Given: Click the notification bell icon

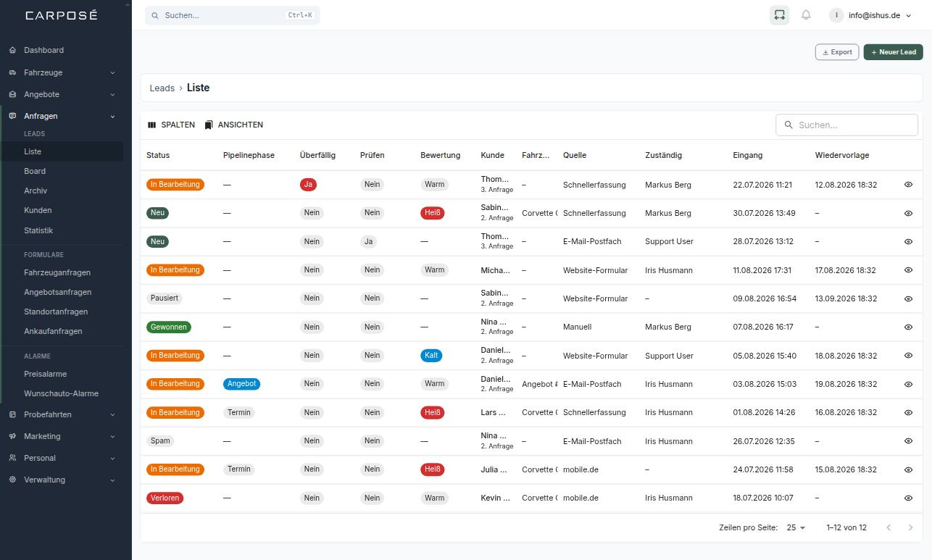Looking at the screenshot, I should (x=806, y=15).
